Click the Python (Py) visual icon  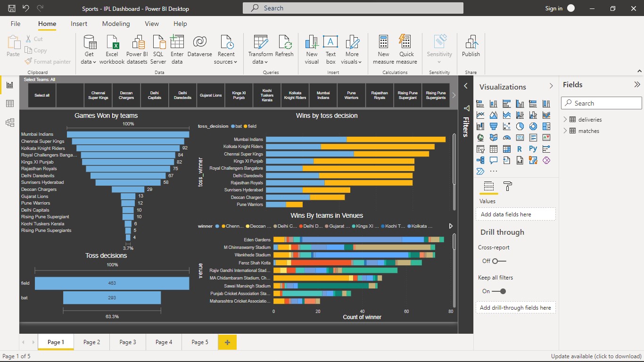533,149
